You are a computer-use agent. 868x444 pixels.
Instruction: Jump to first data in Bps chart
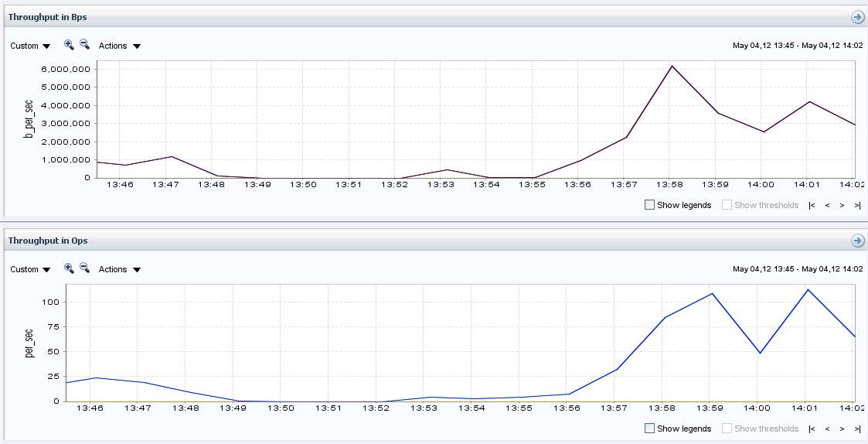pyautogui.click(x=812, y=205)
